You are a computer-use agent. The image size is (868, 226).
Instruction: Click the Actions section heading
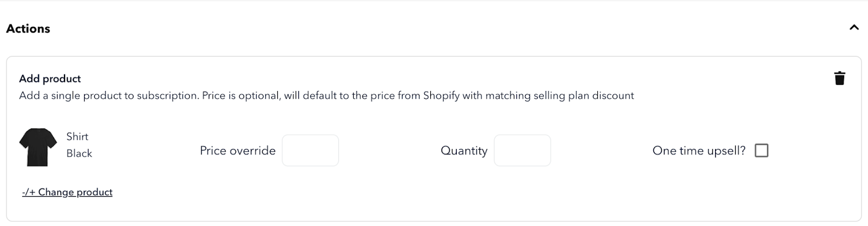click(x=28, y=29)
